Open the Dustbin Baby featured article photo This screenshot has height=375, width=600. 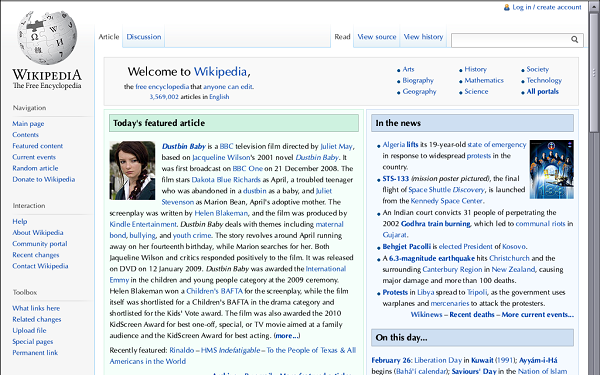pyautogui.click(x=132, y=170)
